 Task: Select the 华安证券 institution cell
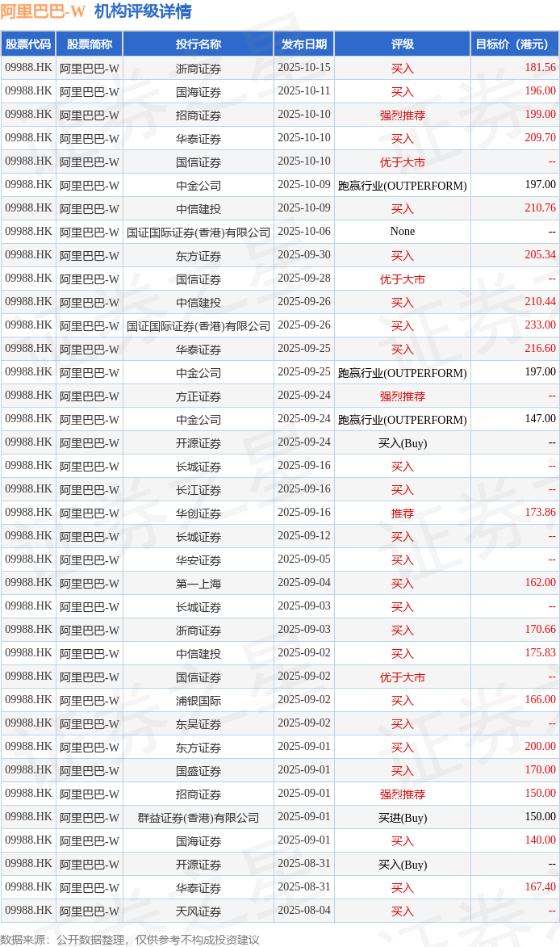(x=199, y=559)
